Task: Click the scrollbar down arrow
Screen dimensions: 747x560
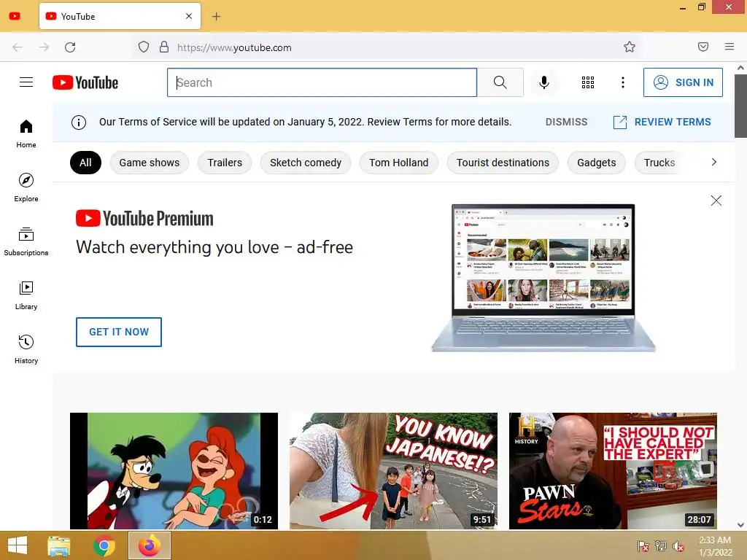Action: [x=741, y=525]
